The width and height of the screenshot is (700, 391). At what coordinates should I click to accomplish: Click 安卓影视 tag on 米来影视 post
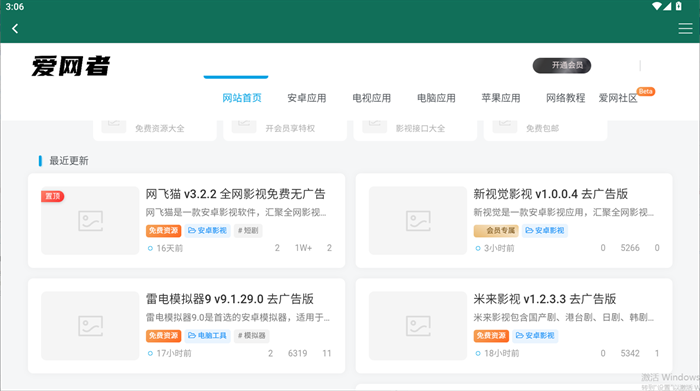(x=535, y=336)
